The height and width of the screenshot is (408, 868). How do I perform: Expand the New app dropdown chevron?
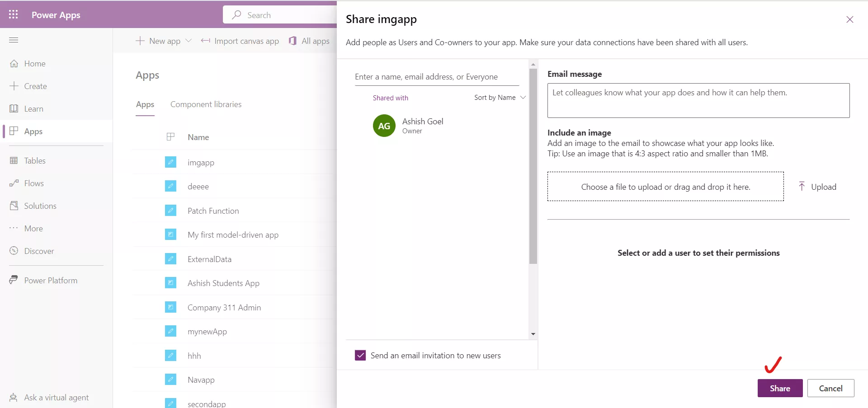pos(189,41)
